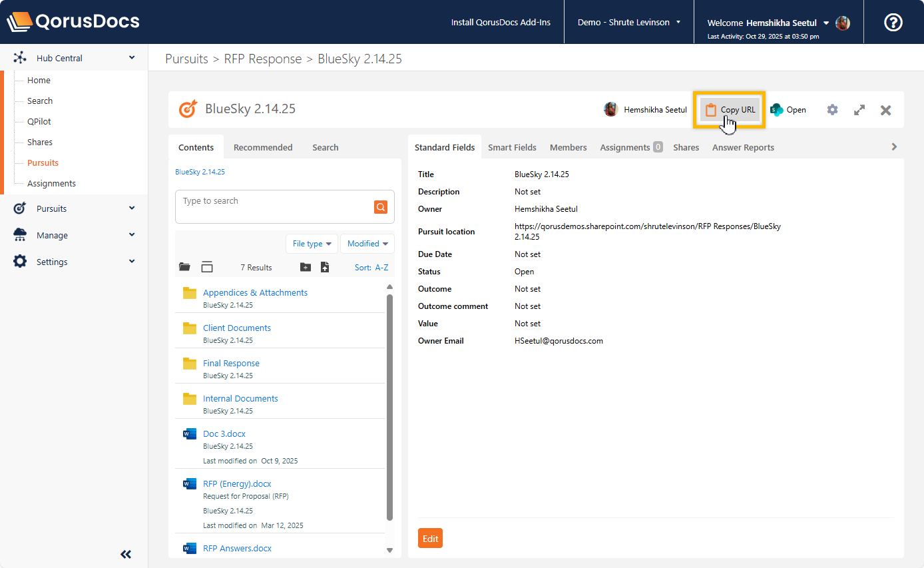Switch to the Smart Fields tab

[512, 147]
